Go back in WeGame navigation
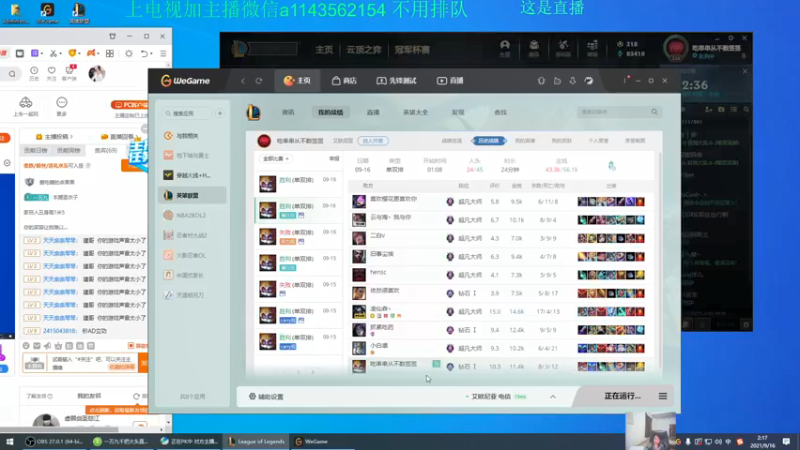800x450 pixels. click(x=243, y=81)
